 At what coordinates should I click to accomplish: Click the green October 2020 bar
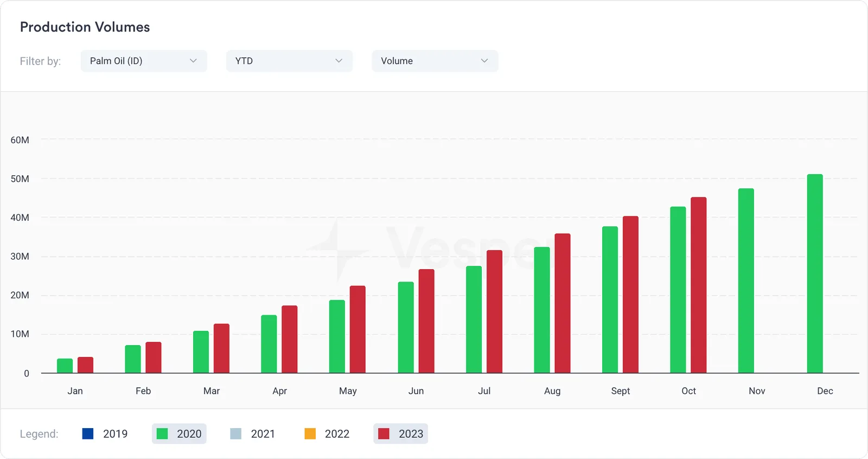click(678, 290)
